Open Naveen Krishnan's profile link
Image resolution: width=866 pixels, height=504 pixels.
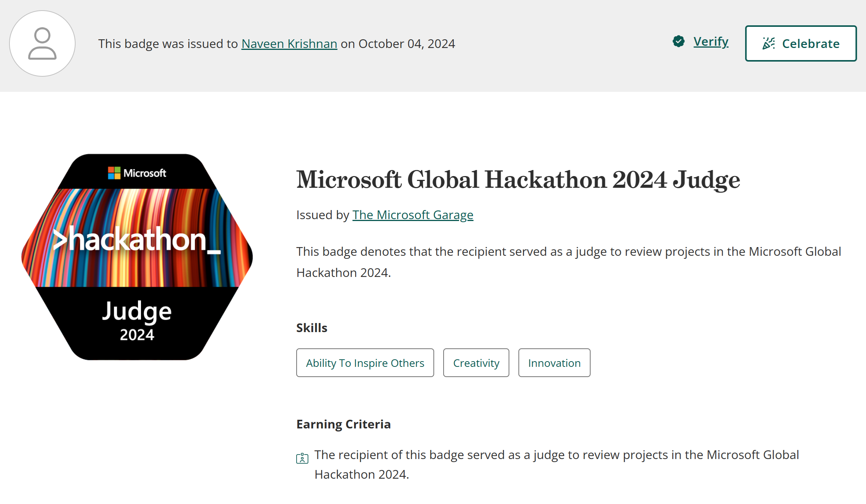coord(289,44)
